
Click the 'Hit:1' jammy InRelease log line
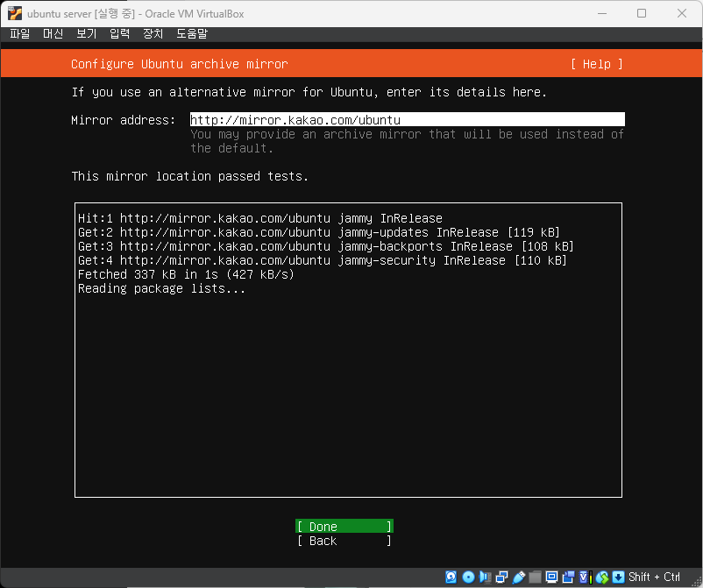click(x=260, y=218)
